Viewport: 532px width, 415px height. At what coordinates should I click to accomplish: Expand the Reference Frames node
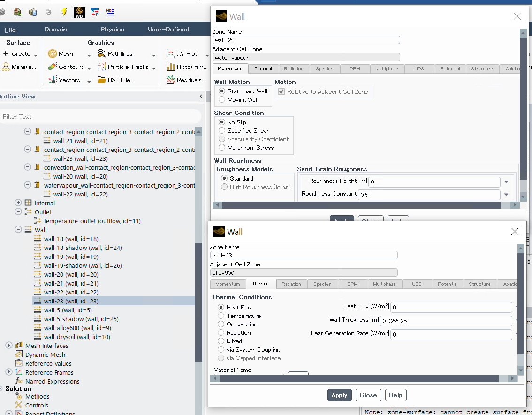pos(9,372)
